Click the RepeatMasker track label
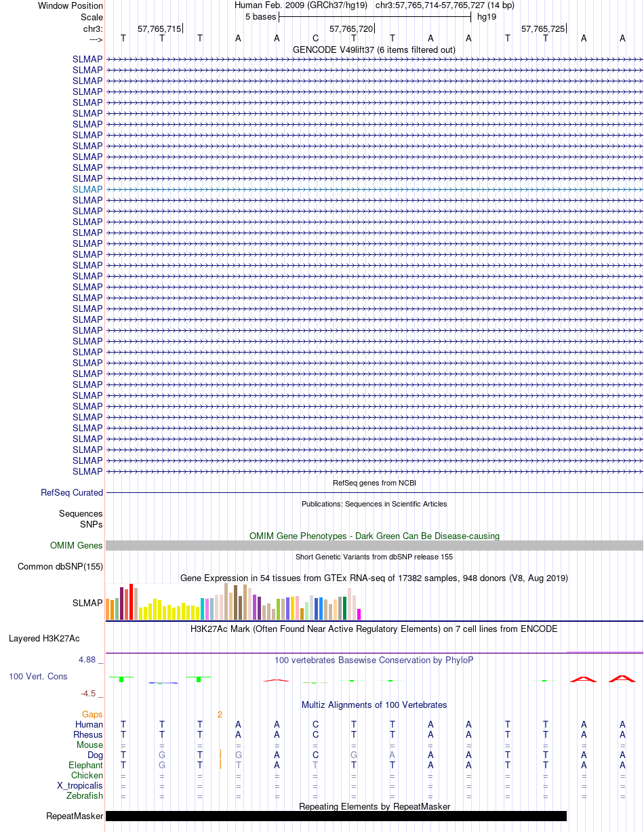 [x=75, y=816]
